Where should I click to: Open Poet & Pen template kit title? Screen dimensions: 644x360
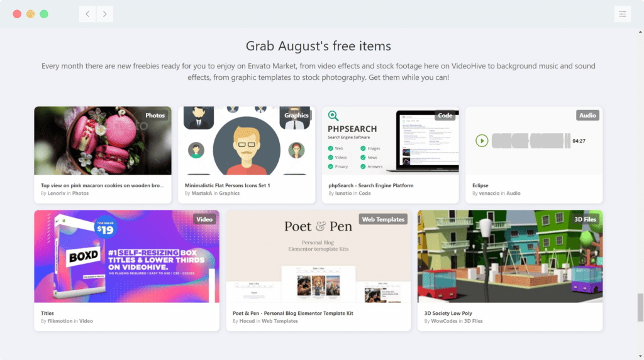(293, 314)
